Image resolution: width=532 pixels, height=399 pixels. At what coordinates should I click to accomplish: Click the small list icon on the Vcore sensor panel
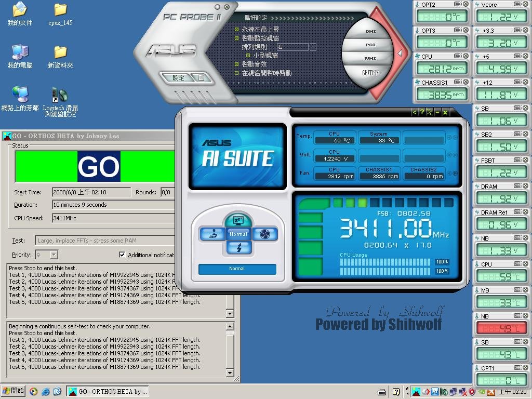click(x=518, y=4)
